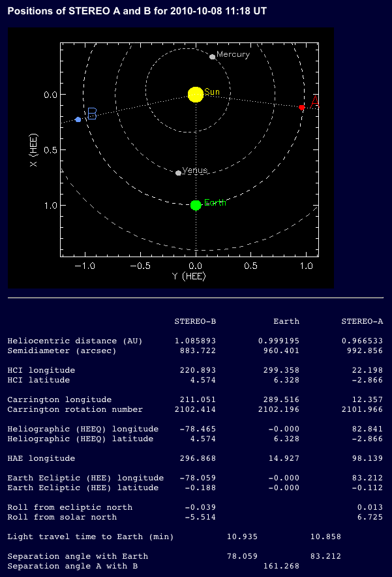Click Carrington longitude value 12.357
Screen dimensions: 392x577
(x=367, y=399)
